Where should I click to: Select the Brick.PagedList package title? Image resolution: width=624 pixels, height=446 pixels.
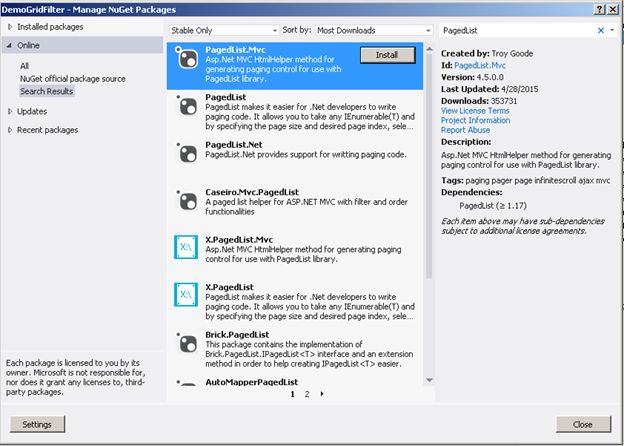click(237, 335)
